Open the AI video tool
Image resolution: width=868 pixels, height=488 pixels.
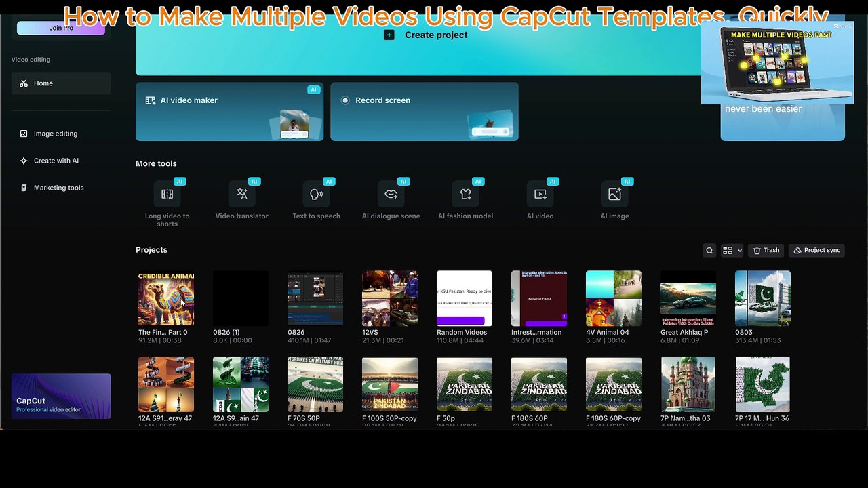tap(540, 200)
